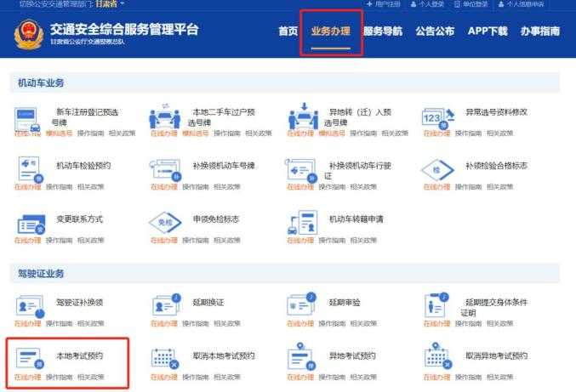Screen dimensions: 576x392
Task: Open the 本地二手车过户预选号牌 icon
Action: click(x=164, y=117)
